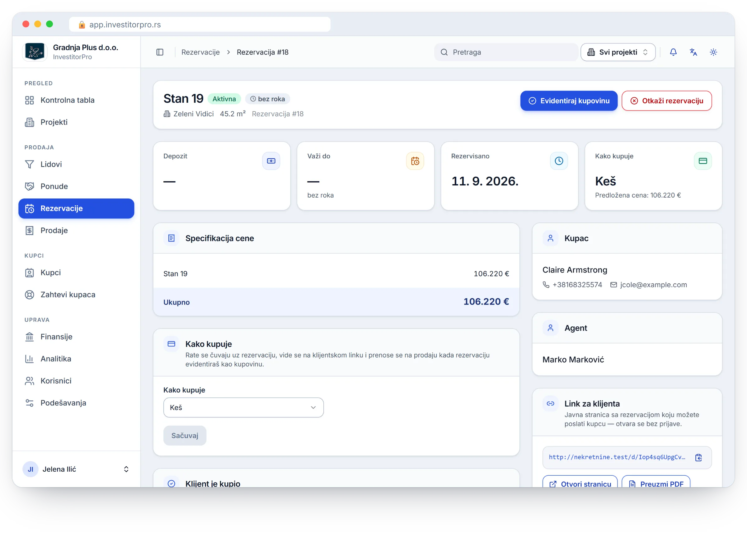Open Kontrolna tabla in sidebar
The height and width of the screenshot is (560, 747).
(x=76, y=100)
